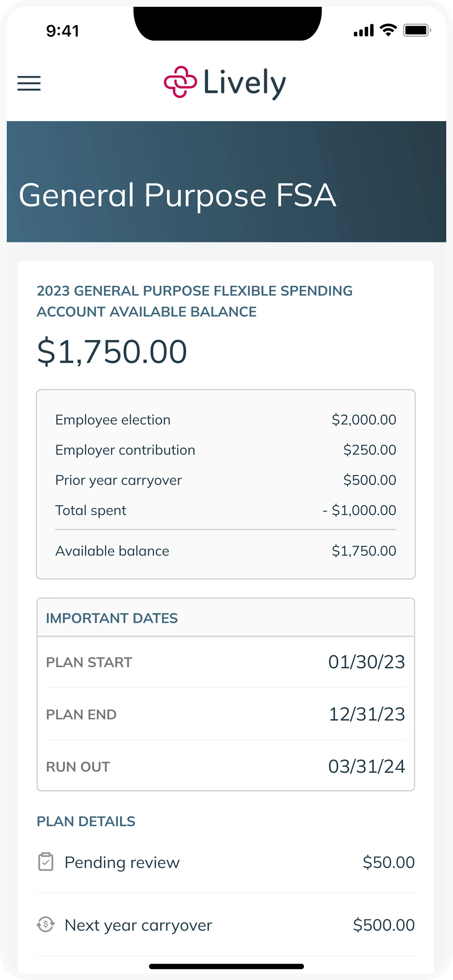Tap the Plan Start date row

click(225, 662)
